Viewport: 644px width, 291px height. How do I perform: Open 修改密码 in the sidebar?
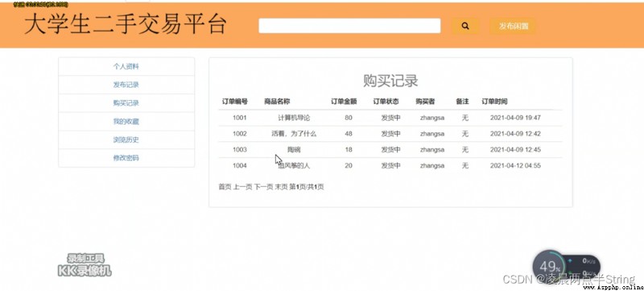[x=126, y=158]
